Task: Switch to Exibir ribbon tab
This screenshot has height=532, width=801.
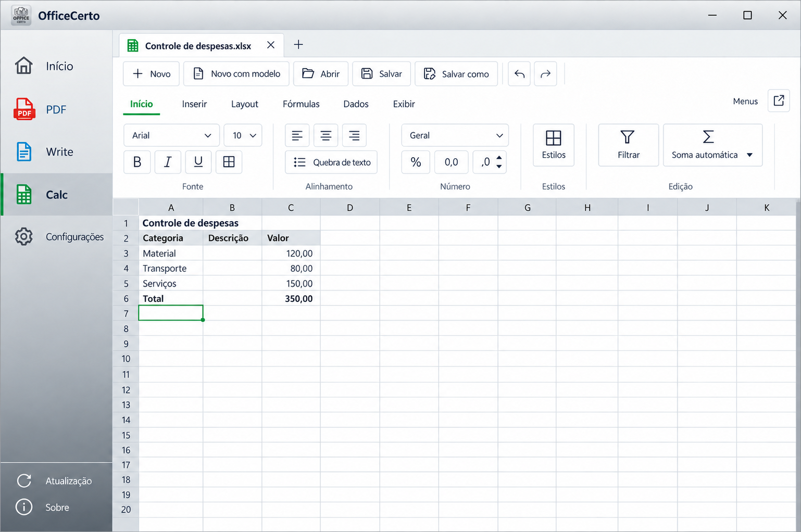Action: click(x=404, y=104)
